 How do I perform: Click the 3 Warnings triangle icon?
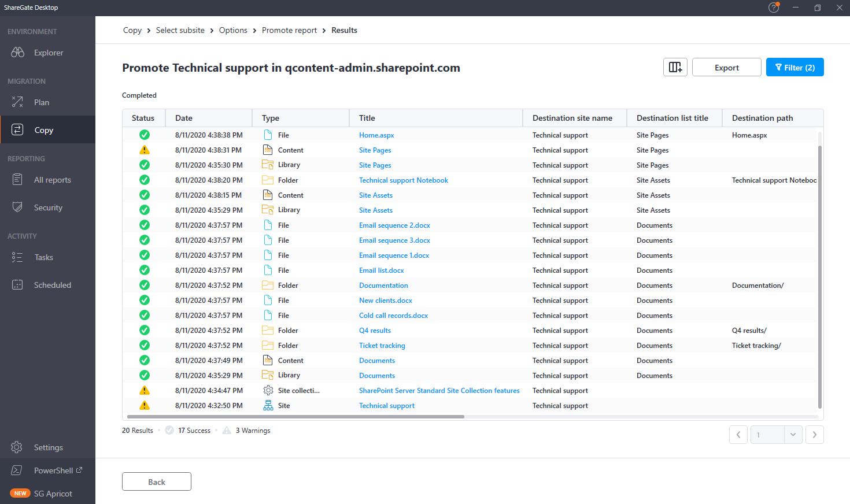point(227,430)
